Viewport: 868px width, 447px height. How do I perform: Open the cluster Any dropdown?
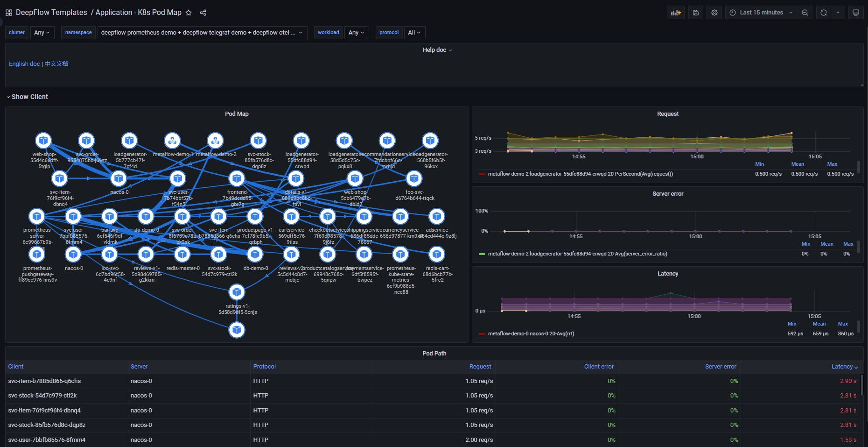[x=42, y=33]
